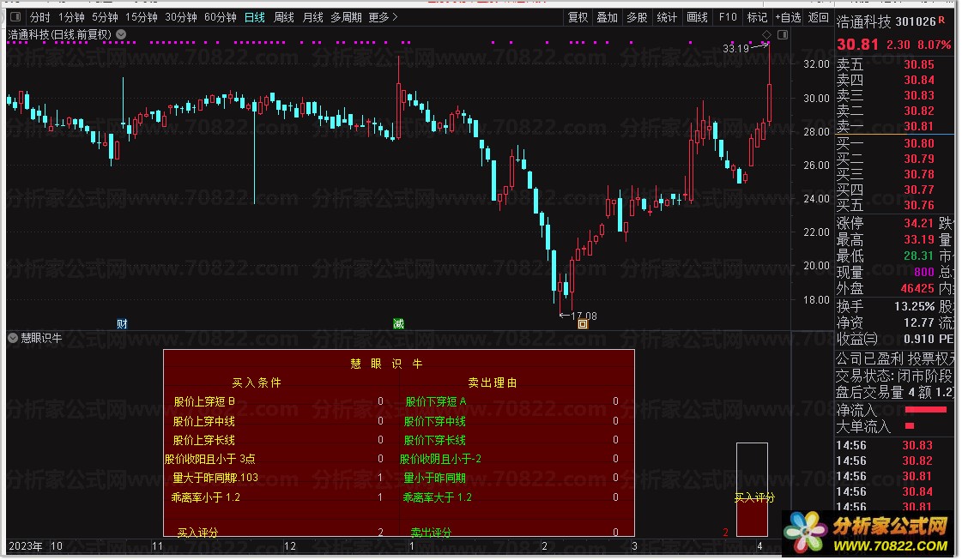Image resolution: width=962 pixels, height=560 pixels.
Task: Switch to 周线 weekly chart
Action: pyautogui.click(x=283, y=17)
